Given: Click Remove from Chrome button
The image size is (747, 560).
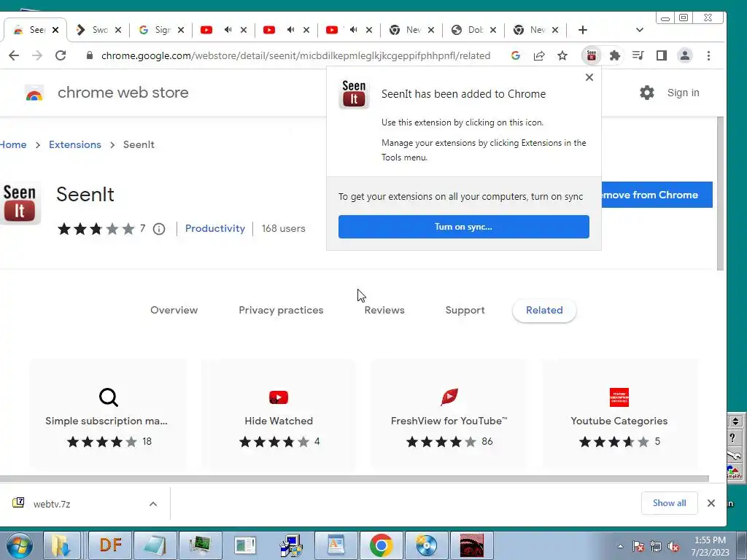Looking at the screenshot, I should (657, 195).
